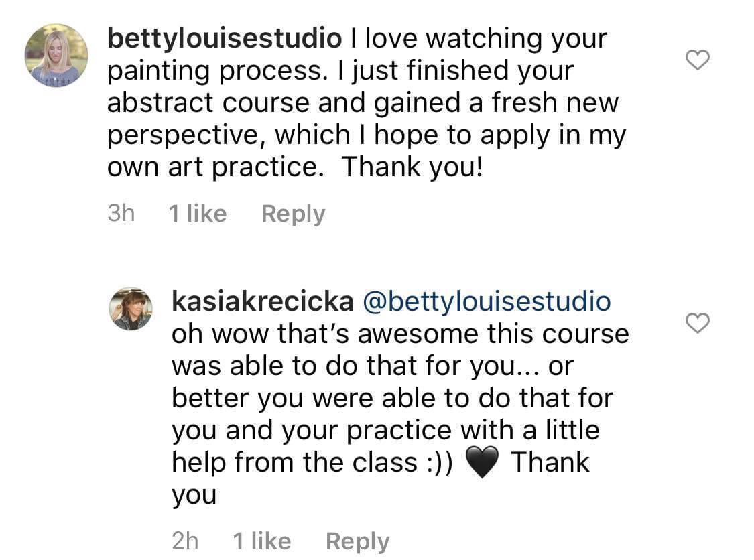Image resolution: width=754 pixels, height=560 pixels.
Task: View likes on the 2h-old reply
Action: click(x=262, y=541)
